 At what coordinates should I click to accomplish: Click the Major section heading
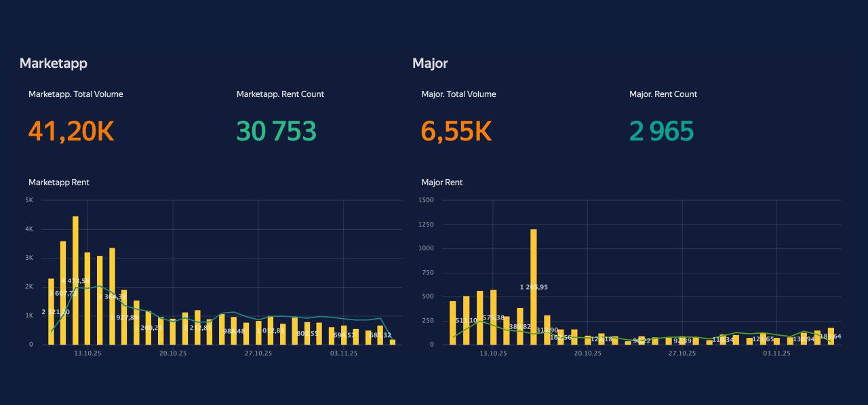430,63
